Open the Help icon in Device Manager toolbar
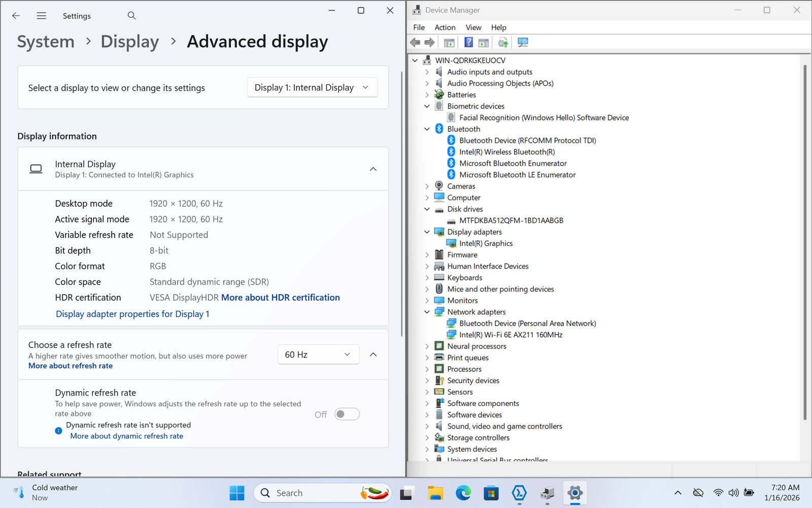Screen dimensions: 812x508 [468, 43]
